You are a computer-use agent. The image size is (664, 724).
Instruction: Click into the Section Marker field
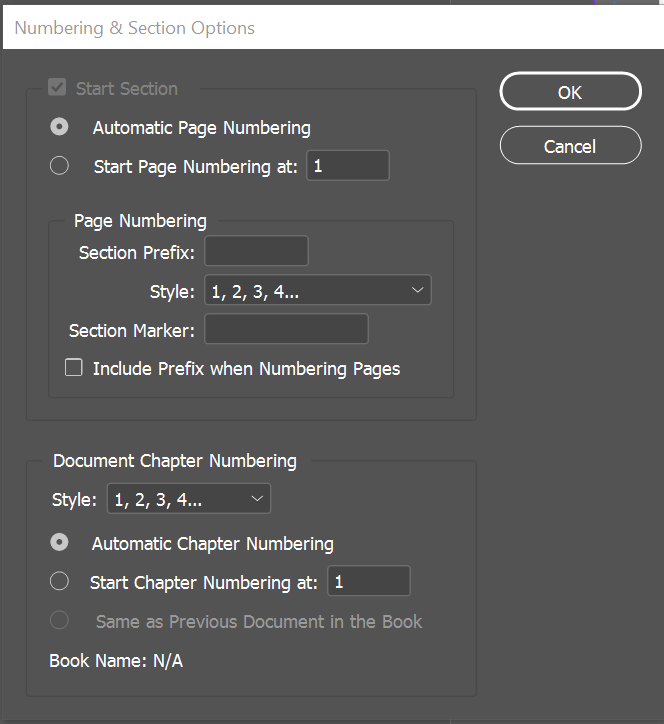286,329
